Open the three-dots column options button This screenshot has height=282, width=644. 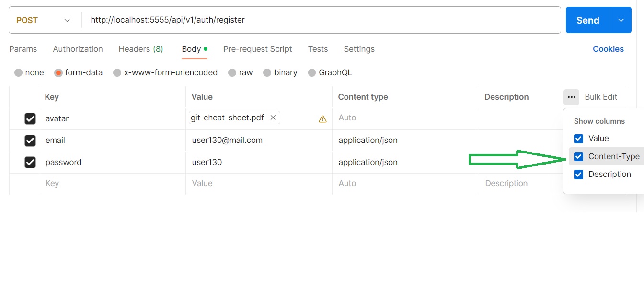571,97
